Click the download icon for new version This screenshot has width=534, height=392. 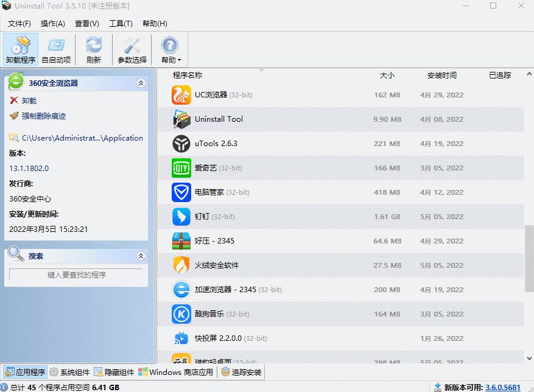[x=438, y=387]
